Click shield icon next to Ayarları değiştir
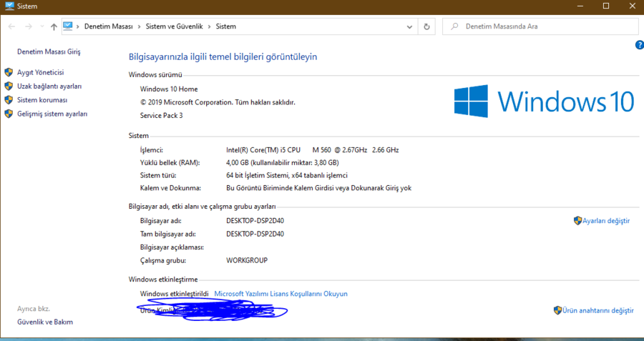Image resolution: width=644 pixels, height=341 pixels. 578,221
